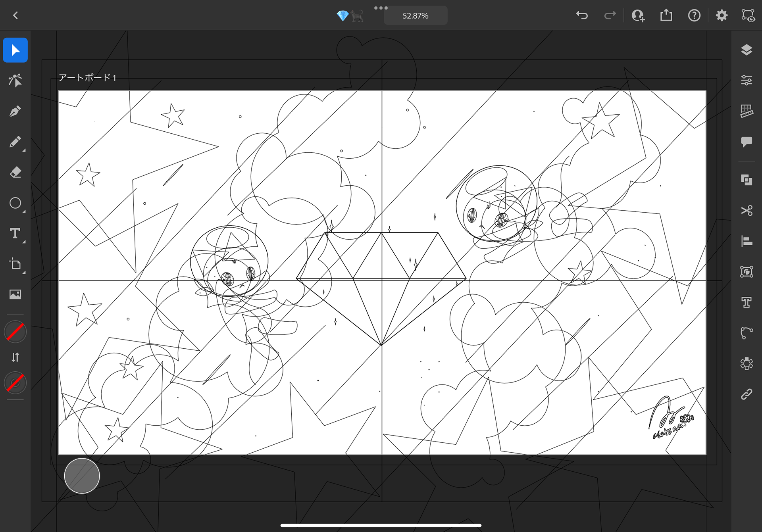The width and height of the screenshot is (762, 532).
Task: Open the Align panel
Action: [747, 241]
